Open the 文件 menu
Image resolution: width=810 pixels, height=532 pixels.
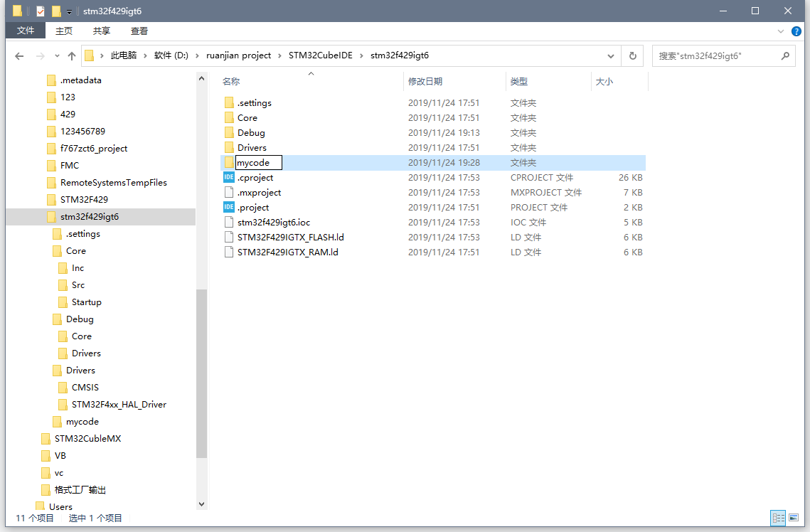pyautogui.click(x=25, y=31)
